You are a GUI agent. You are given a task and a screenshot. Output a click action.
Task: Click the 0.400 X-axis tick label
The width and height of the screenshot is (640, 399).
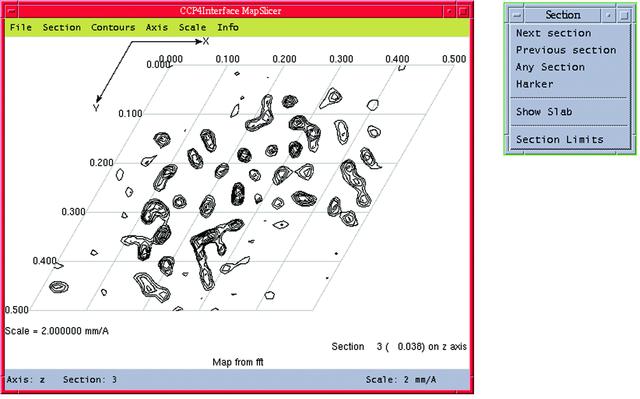(x=397, y=59)
